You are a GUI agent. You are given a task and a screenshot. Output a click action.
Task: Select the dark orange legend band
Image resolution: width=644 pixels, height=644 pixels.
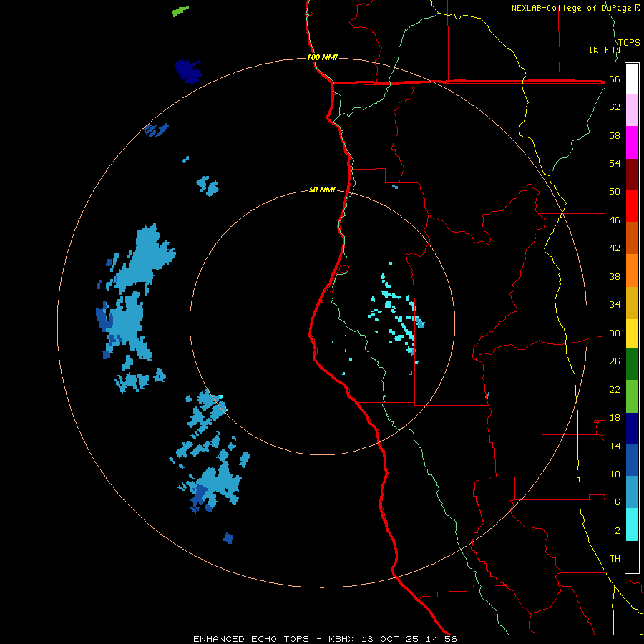(x=632, y=238)
